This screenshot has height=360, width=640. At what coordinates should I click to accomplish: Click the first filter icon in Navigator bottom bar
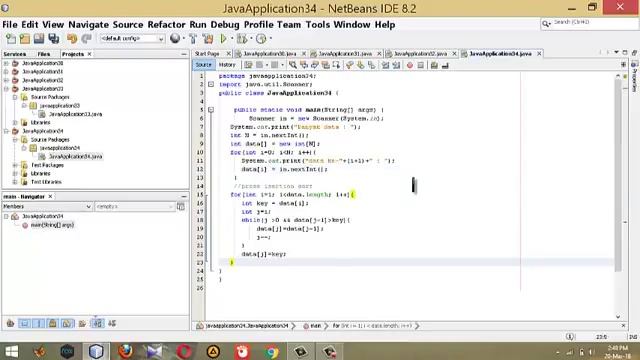(11, 324)
